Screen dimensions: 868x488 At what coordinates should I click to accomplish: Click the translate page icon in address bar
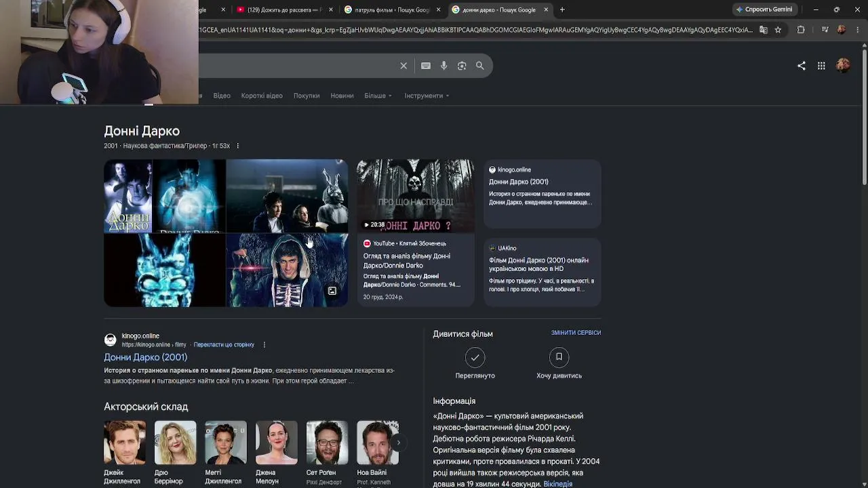point(763,30)
